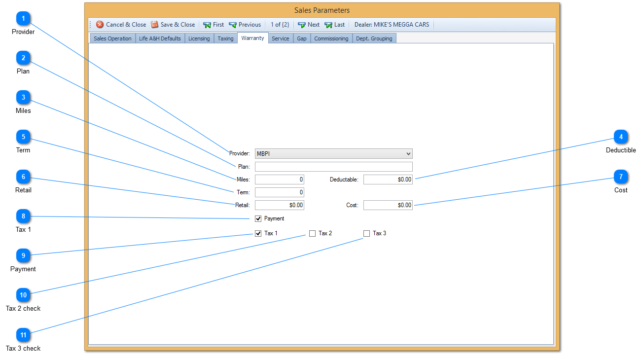This screenshot has width=644, height=360.
Task: Open the Dept. Grouping tab
Action: [x=374, y=38]
